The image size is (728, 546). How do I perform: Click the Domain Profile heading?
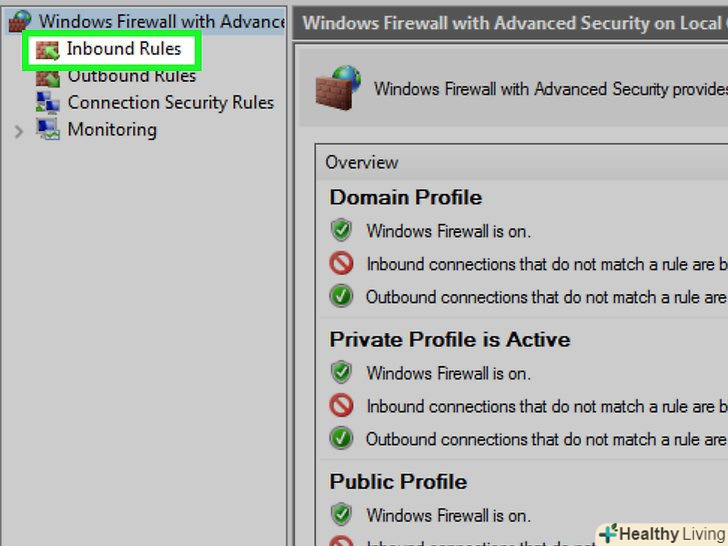coord(405,197)
